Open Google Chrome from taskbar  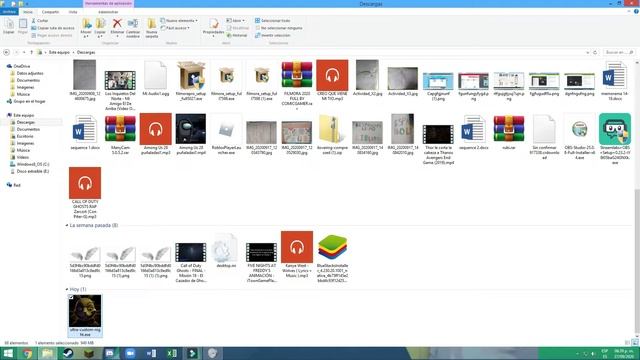pyautogui.click(x=27, y=353)
